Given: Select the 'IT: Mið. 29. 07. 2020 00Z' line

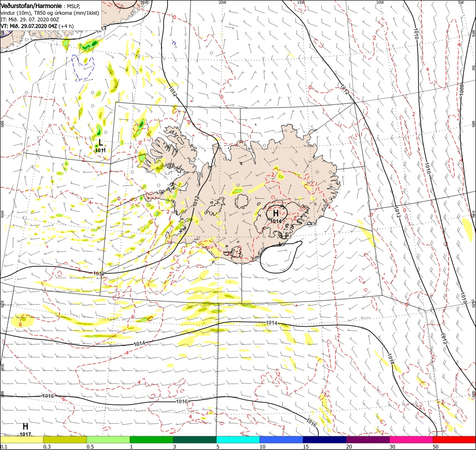Looking at the screenshot, I should tap(30, 20).
